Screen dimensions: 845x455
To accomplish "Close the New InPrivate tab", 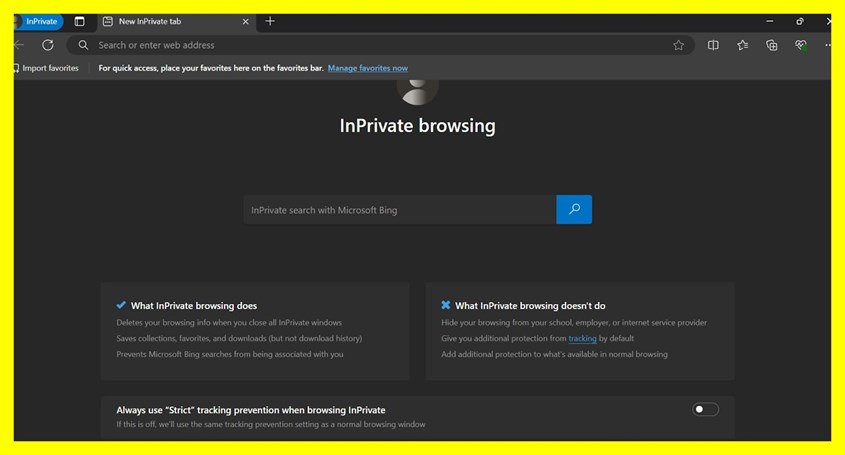I will click(x=245, y=22).
